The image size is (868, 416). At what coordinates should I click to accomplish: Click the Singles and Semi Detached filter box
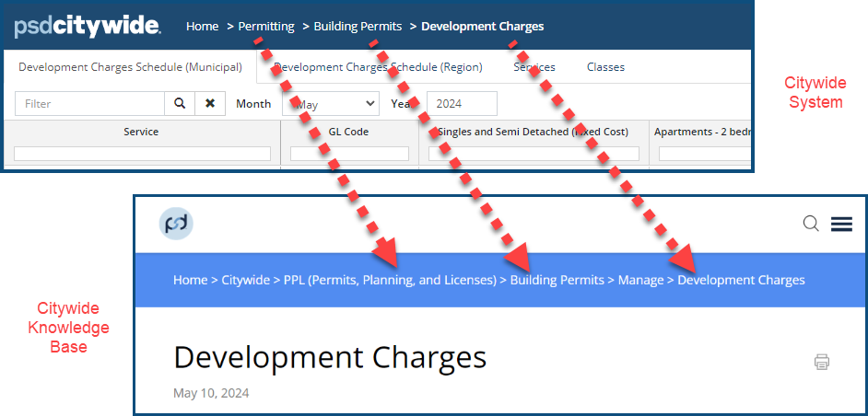tap(534, 154)
